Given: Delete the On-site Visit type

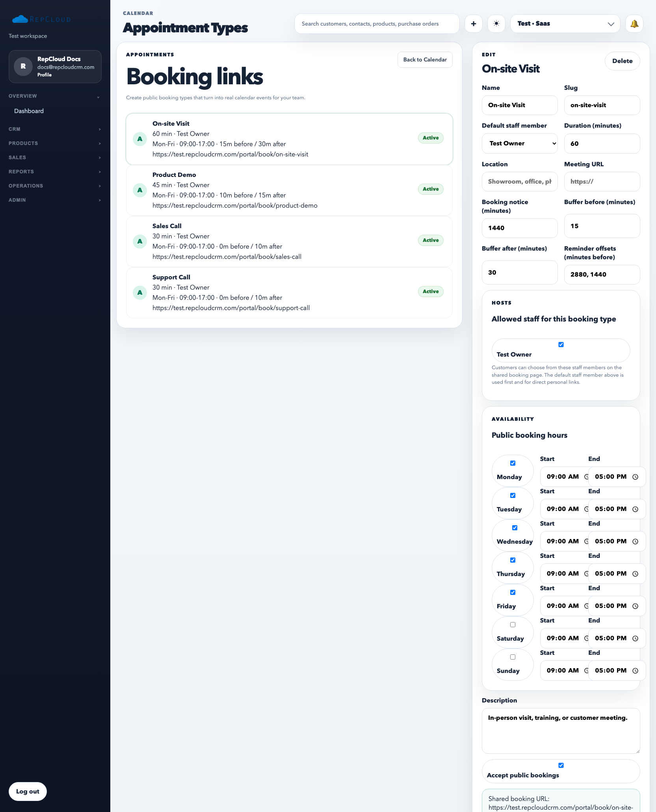Looking at the screenshot, I should [622, 61].
